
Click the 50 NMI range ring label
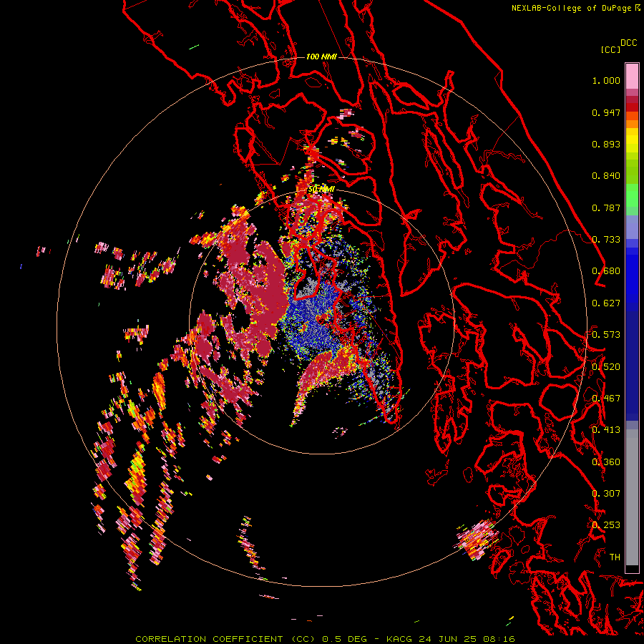click(321, 190)
